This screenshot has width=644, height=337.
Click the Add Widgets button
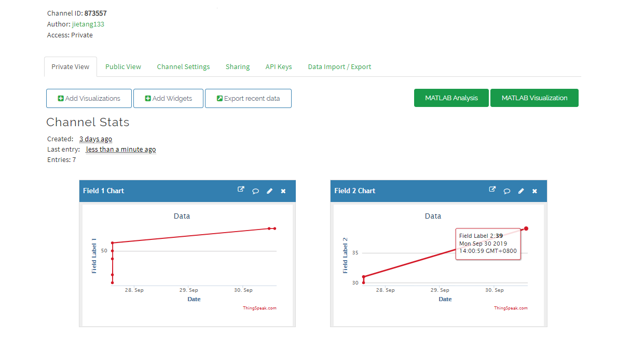(168, 98)
